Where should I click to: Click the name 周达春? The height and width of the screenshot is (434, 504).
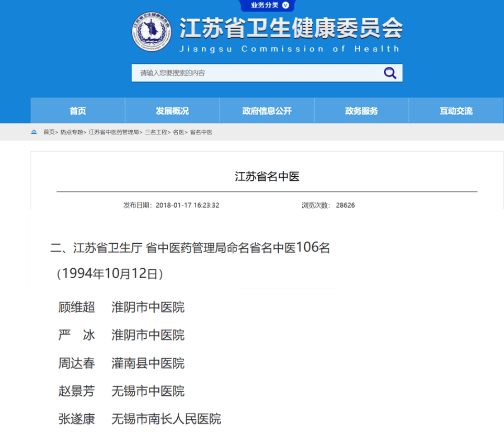click(76, 363)
